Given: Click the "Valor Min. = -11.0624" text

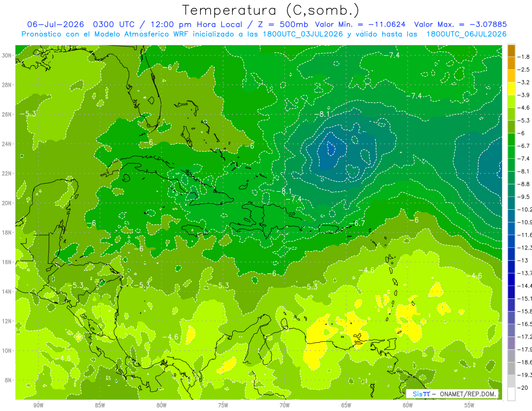Looking at the screenshot, I should (x=361, y=24).
